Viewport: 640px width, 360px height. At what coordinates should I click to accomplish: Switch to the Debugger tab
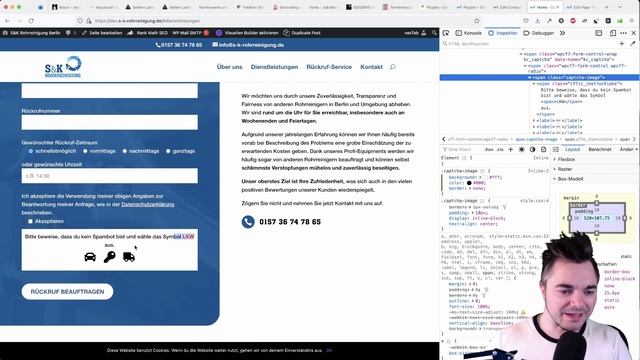tap(538, 33)
